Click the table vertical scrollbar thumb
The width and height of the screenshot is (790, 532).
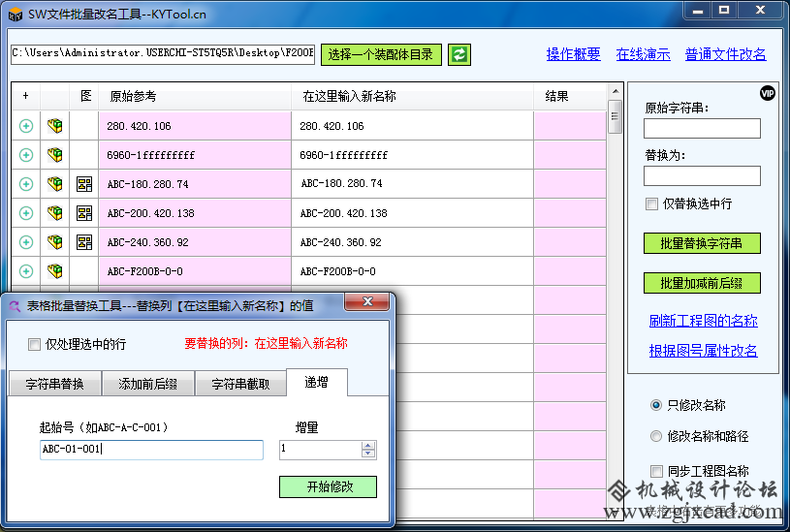click(x=616, y=117)
